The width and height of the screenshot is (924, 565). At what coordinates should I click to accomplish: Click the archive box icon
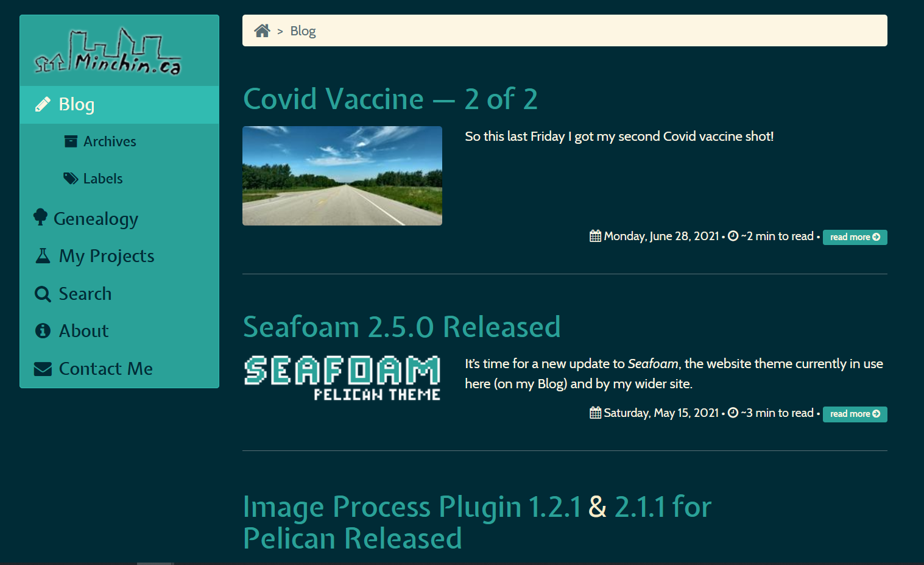[71, 141]
